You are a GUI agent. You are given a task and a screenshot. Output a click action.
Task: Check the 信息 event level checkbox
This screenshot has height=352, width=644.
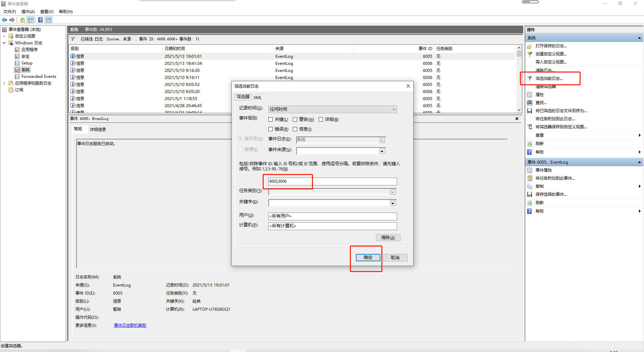(x=295, y=129)
